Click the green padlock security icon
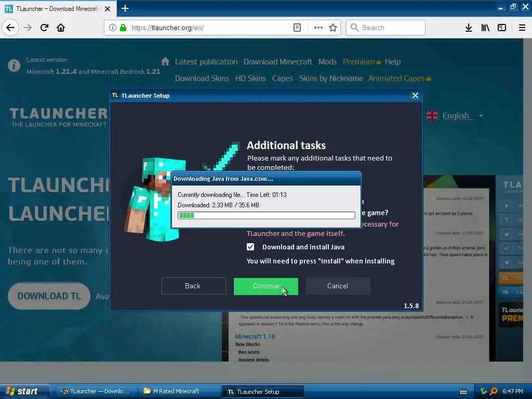Viewport: 532px width, 399px height. point(123,28)
